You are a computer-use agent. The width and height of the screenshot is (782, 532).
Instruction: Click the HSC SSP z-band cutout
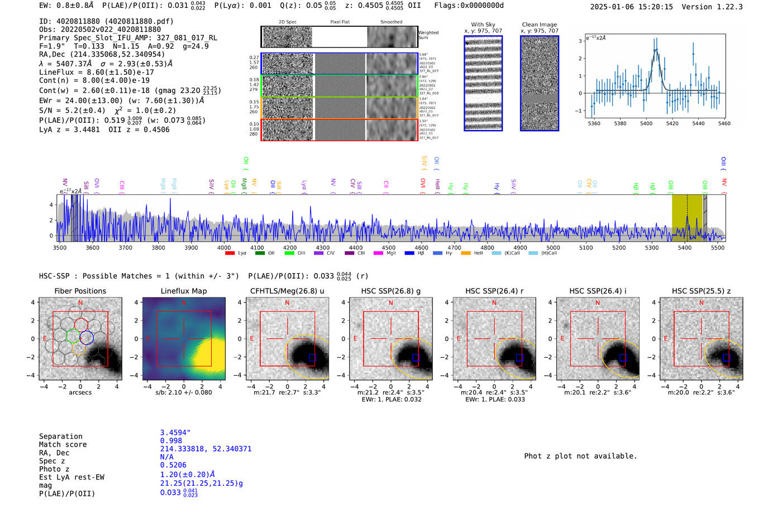coord(701,338)
